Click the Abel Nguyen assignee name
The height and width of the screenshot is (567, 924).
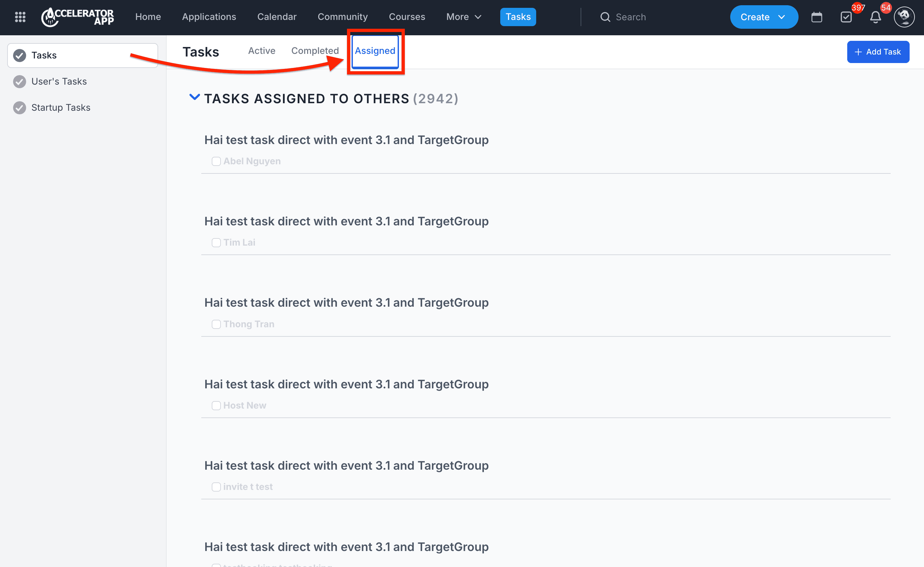(x=252, y=161)
